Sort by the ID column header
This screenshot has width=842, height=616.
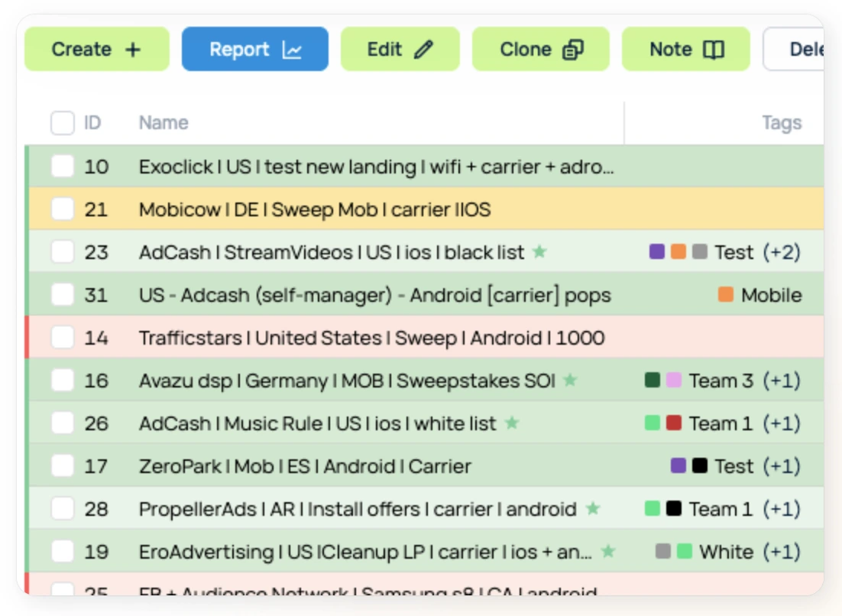pos(92,122)
